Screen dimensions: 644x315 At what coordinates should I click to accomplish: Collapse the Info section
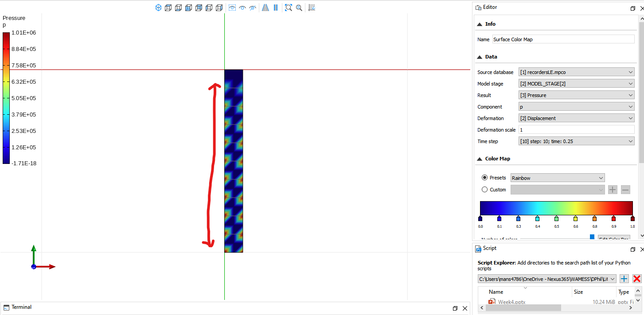(x=480, y=24)
